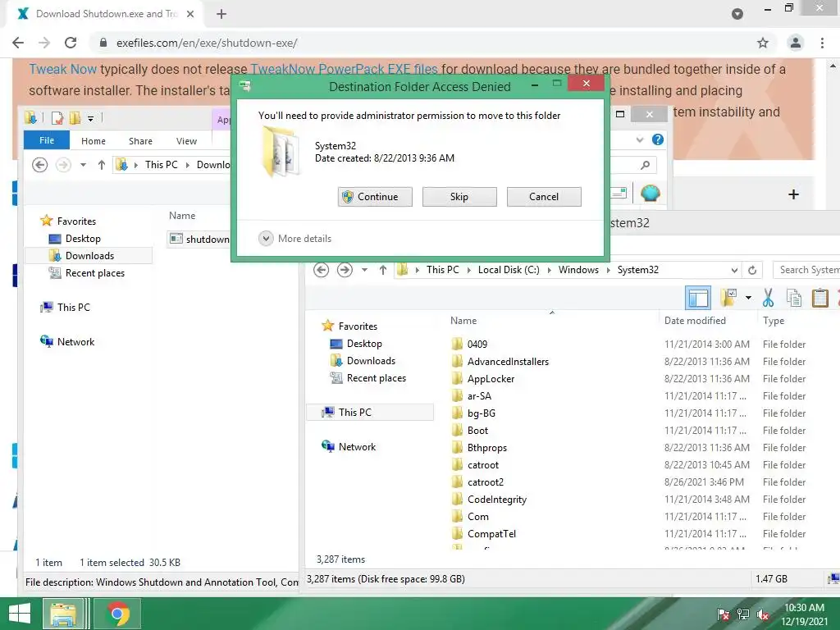Open the dropdown arrow beside the System32 folder-options icon
Viewport: 840px width, 630px height.
748,298
